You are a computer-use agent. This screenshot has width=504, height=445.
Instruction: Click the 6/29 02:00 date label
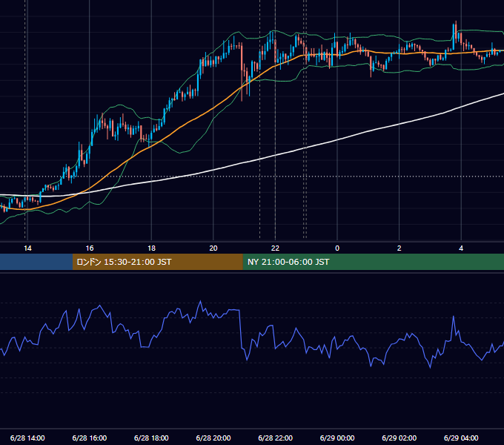coord(399,438)
